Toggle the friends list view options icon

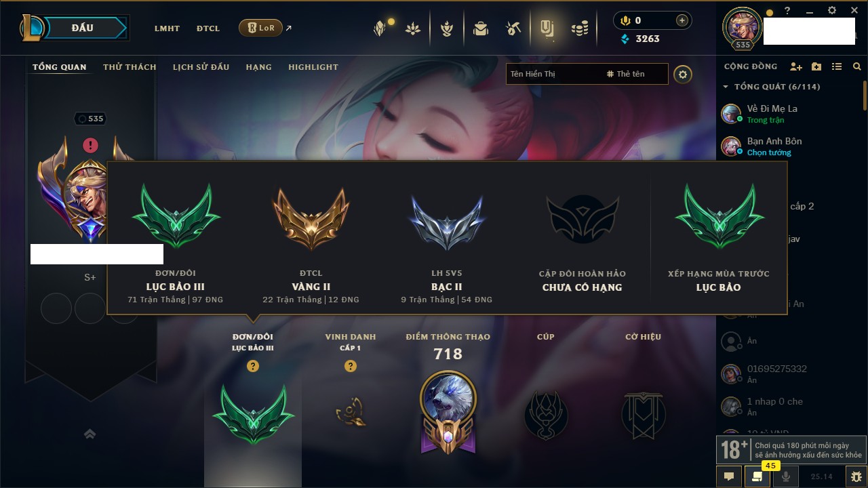[x=837, y=66]
